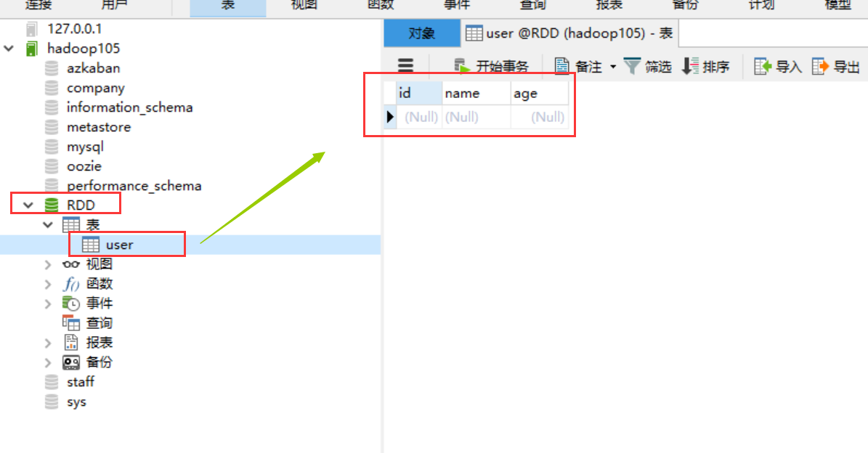This screenshot has width=868, height=453.
Task: Click the (Null) cell under id
Action: tap(419, 118)
